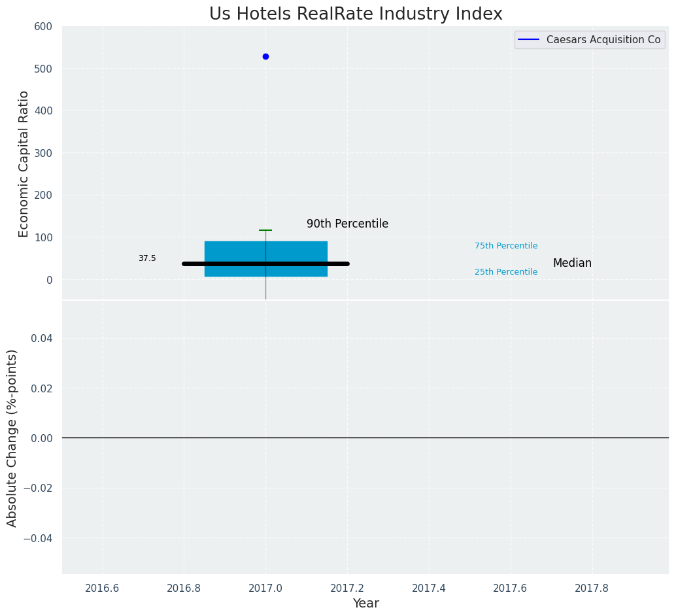Screen dimensions: 676x616
Task: Click the 75th Percentile label
Action: pyautogui.click(x=506, y=246)
